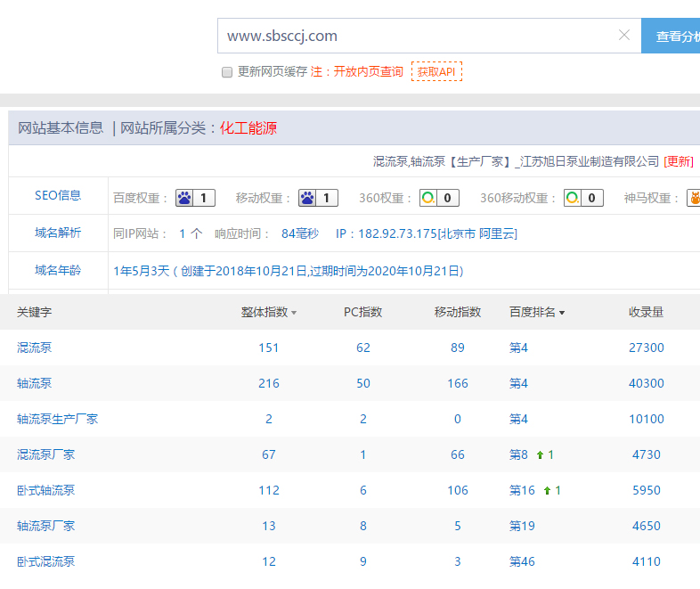The height and width of the screenshot is (589, 700).
Task: Open the 域名年龄 section
Action: tap(58, 270)
